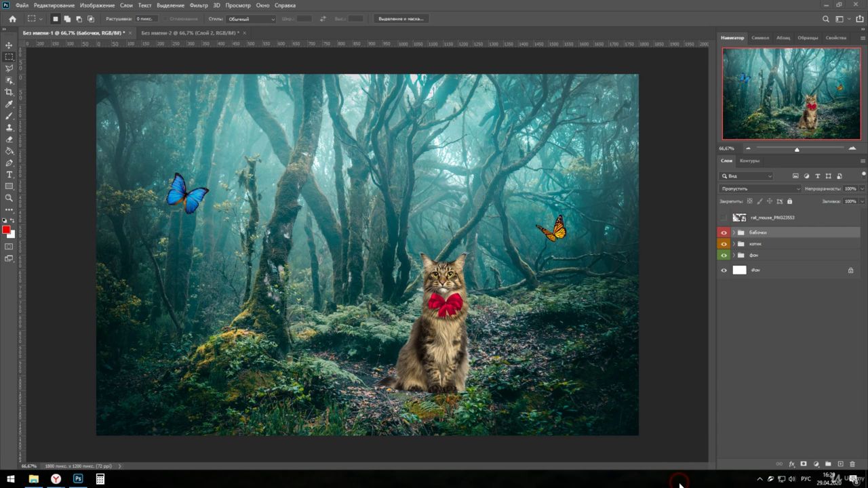Choose Intersect with selection mode icon
The width and height of the screenshot is (868, 488).
click(x=90, y=19)
